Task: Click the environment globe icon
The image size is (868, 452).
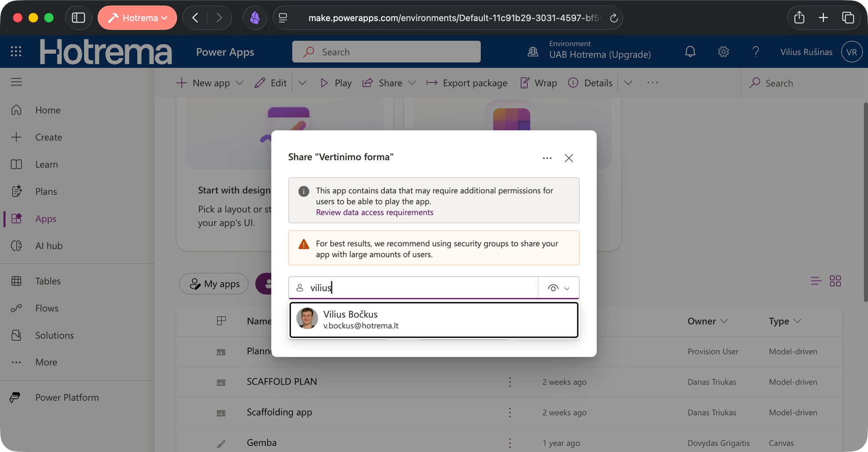Action: (x=533, y=52)
